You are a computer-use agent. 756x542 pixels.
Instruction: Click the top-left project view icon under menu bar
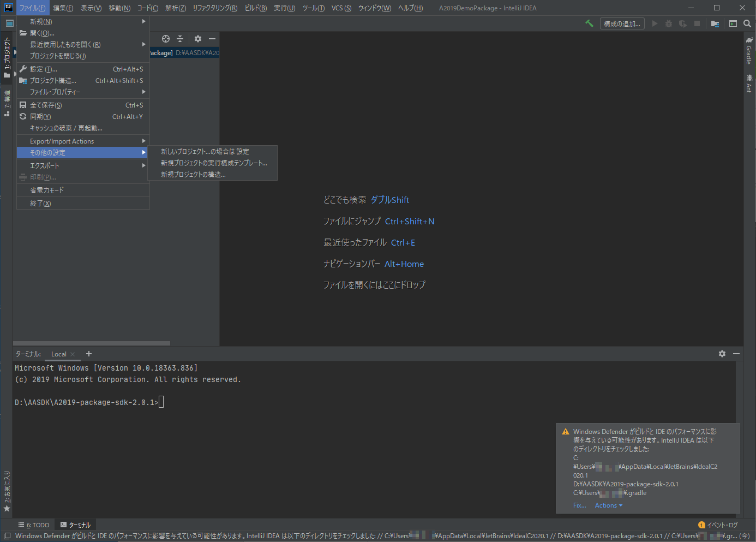pyautogui.click(x=9, y=23)
